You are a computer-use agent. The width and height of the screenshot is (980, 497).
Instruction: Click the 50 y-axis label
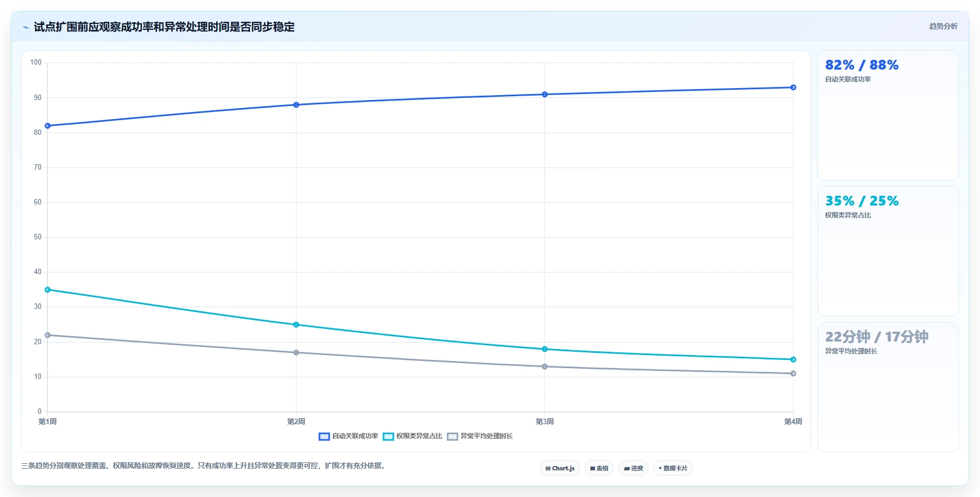[37, 237]
